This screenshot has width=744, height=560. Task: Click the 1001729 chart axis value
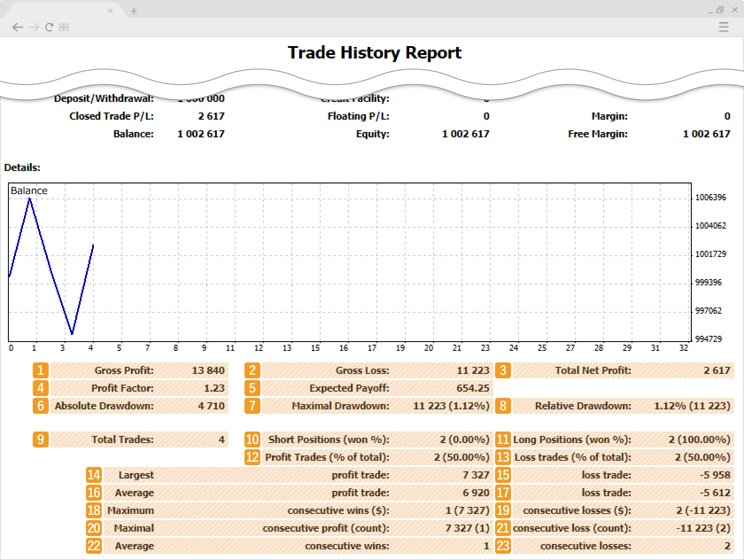[x=710, y=254]
